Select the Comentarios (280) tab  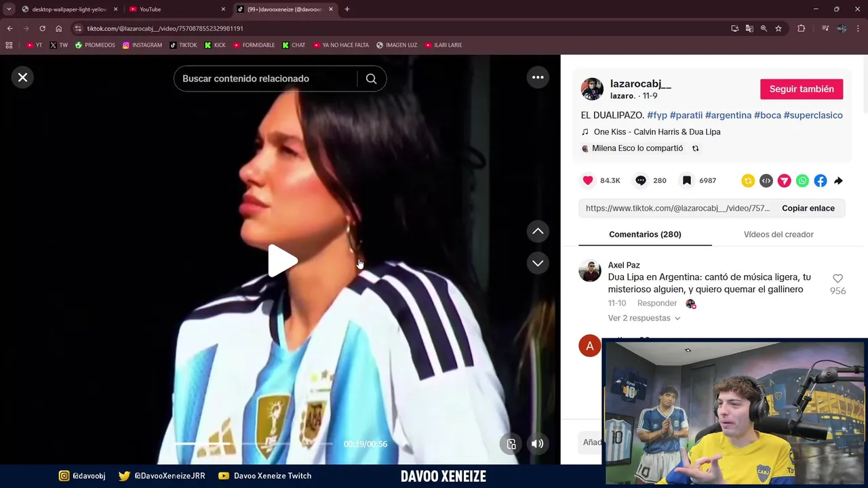[645, 235]
